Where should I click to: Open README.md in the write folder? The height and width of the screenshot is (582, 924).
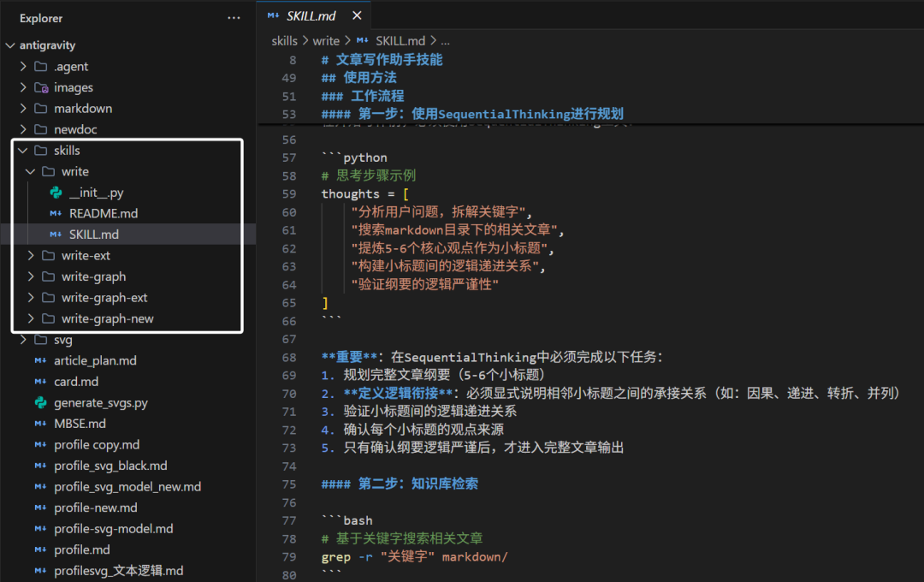point(104,213)
